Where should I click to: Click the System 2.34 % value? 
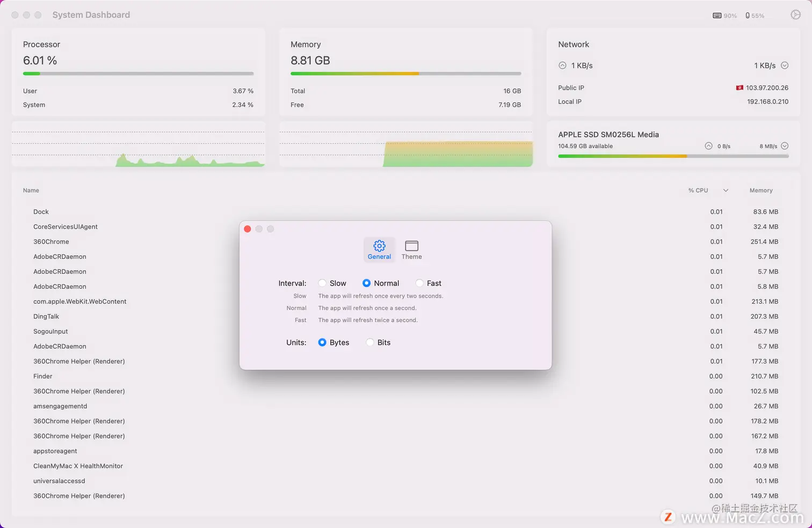click(x=243, y=105)
